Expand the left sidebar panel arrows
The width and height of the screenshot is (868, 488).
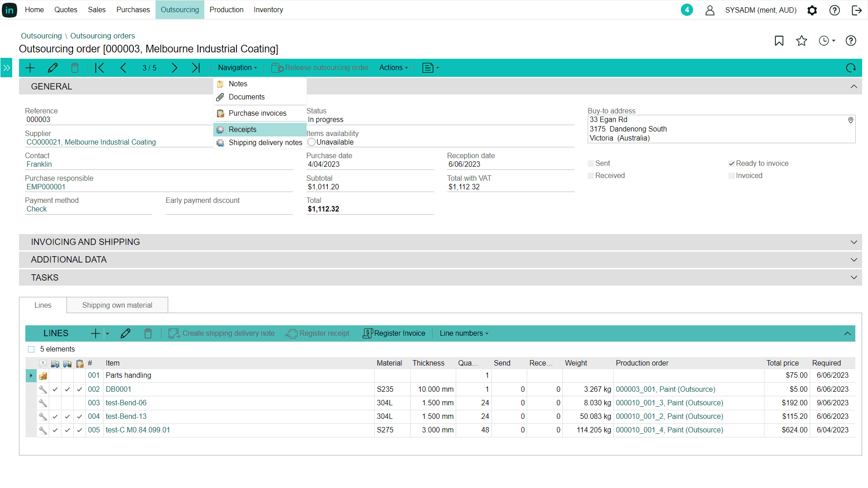(6, 68)
